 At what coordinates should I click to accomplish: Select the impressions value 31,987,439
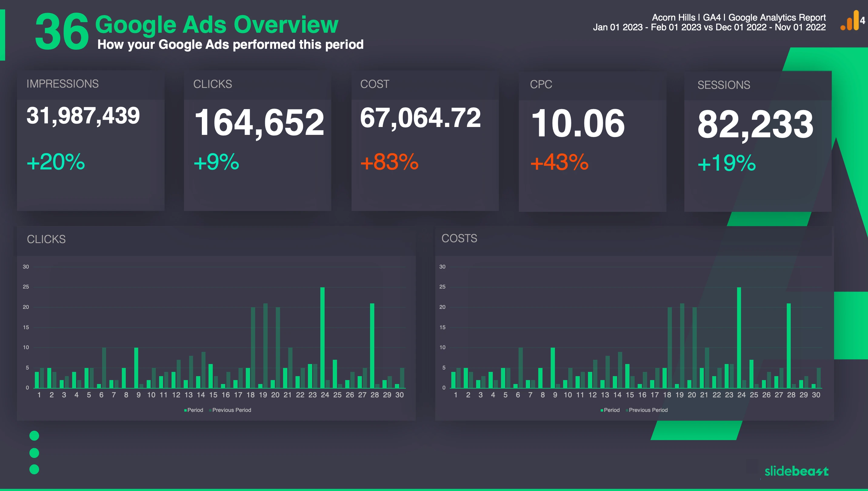(83, 116)
